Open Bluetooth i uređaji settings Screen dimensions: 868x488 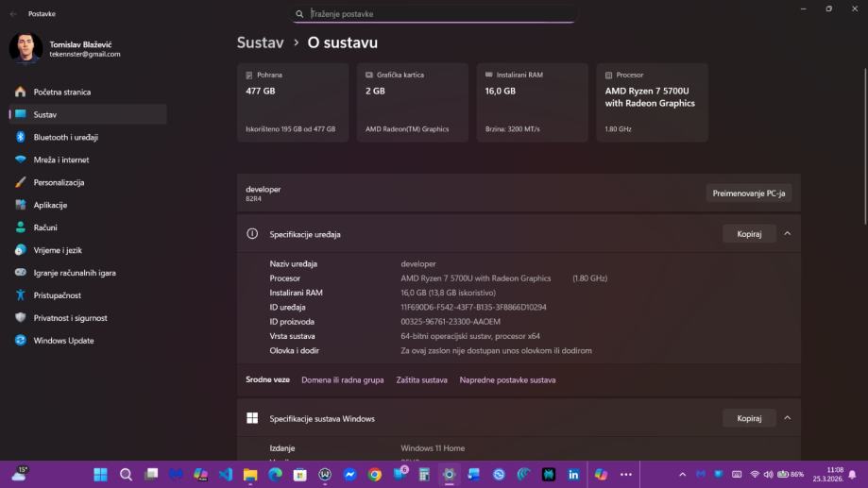pyautogui.click(x=88, y=137)
